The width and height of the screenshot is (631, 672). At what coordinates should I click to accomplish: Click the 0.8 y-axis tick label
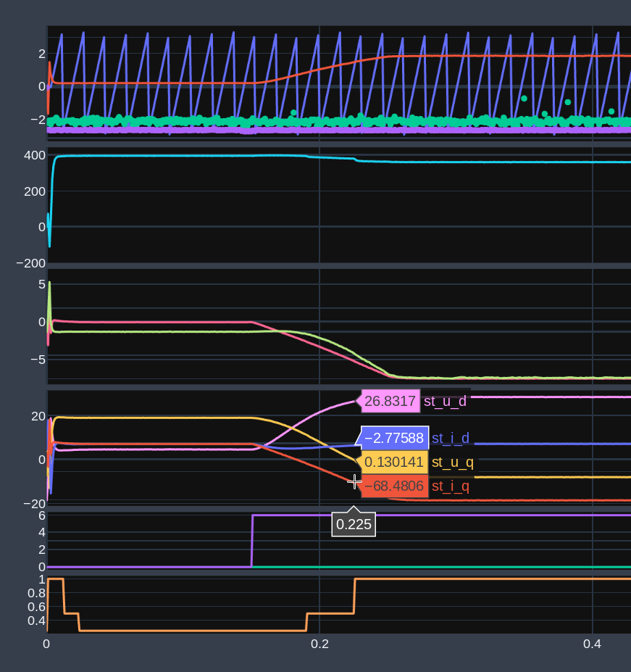[36, 593]
